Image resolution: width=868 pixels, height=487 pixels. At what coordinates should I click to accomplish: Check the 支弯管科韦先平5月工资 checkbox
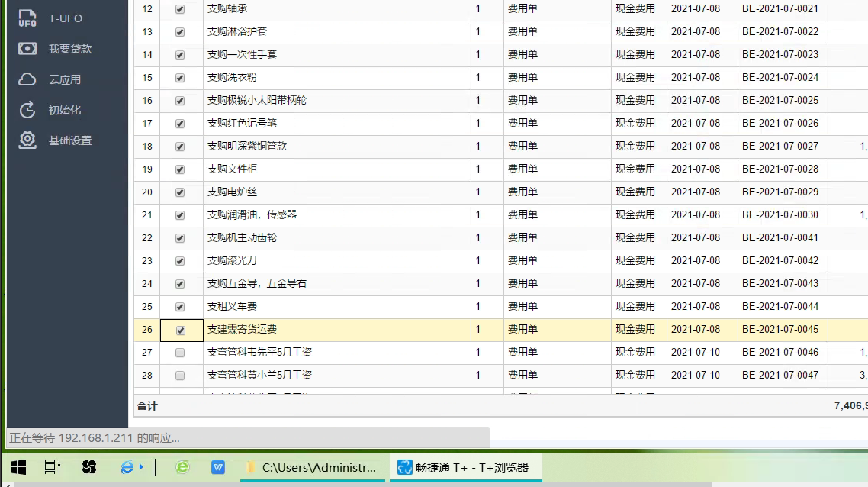point(180,353)
